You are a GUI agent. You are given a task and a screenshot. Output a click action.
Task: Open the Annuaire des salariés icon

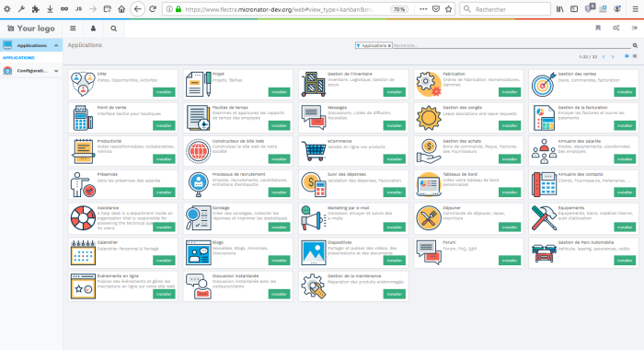click(544, 151)
